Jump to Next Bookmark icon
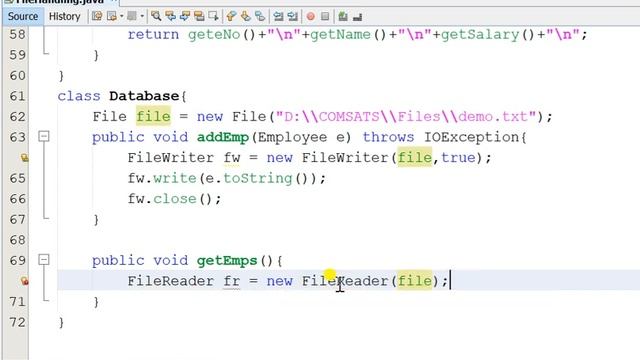The width and height of the screenshot is (640, 360). (245, 16)
